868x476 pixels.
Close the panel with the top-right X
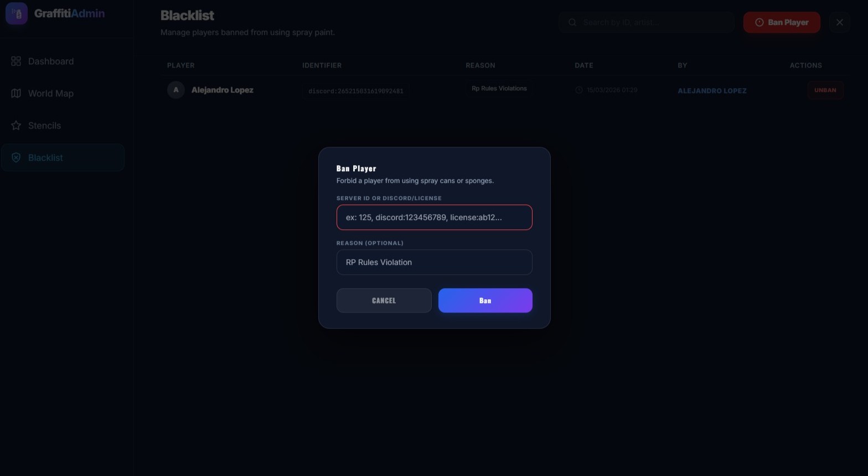839,22
